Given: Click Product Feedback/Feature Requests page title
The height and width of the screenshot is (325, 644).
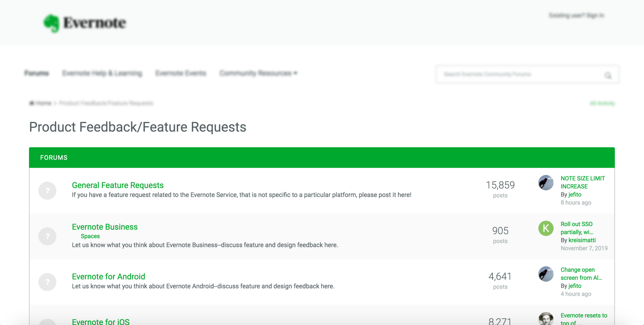Looking at the screenshot, I should tap(137, 127).
